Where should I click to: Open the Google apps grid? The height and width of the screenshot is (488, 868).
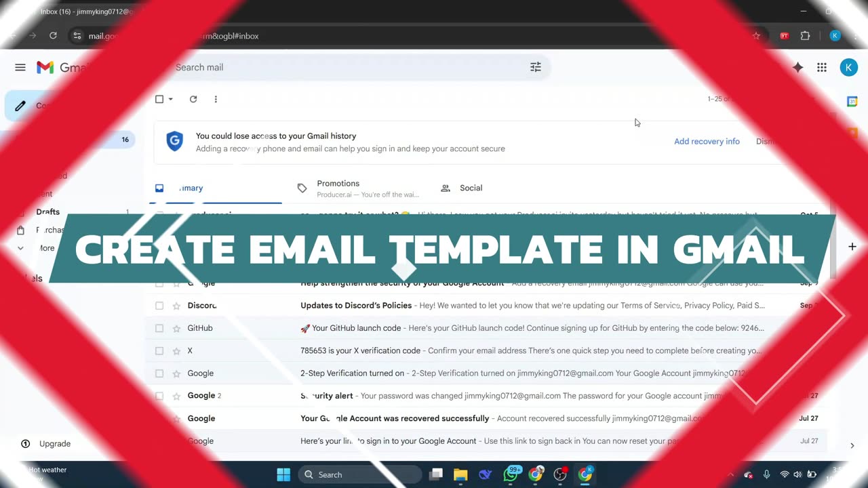coord(822,67)
